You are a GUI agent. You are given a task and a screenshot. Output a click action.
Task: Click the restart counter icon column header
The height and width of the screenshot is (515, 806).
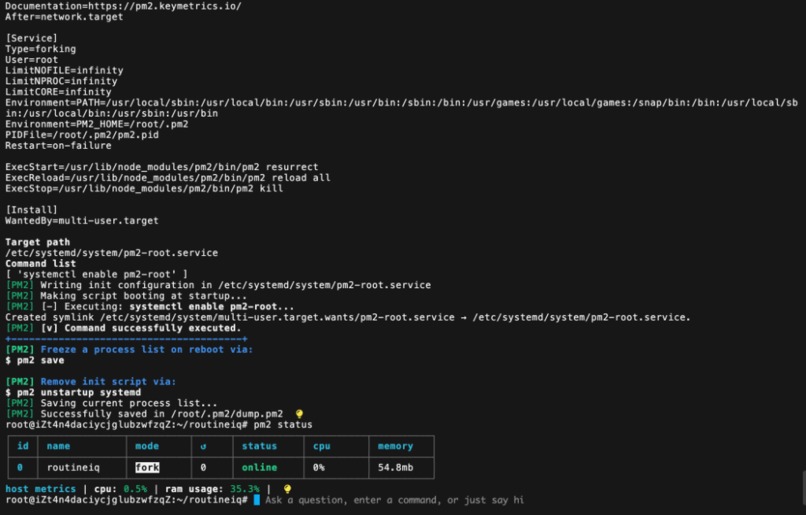(203, 446)
